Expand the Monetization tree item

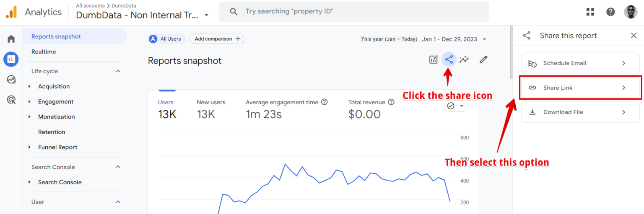[30, 116]
